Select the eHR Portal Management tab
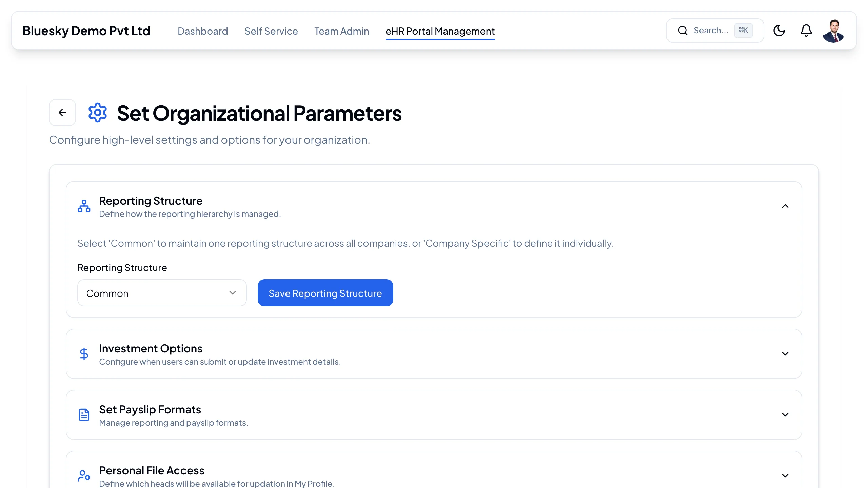Viewport: 868px width, 488px height. 440,31
